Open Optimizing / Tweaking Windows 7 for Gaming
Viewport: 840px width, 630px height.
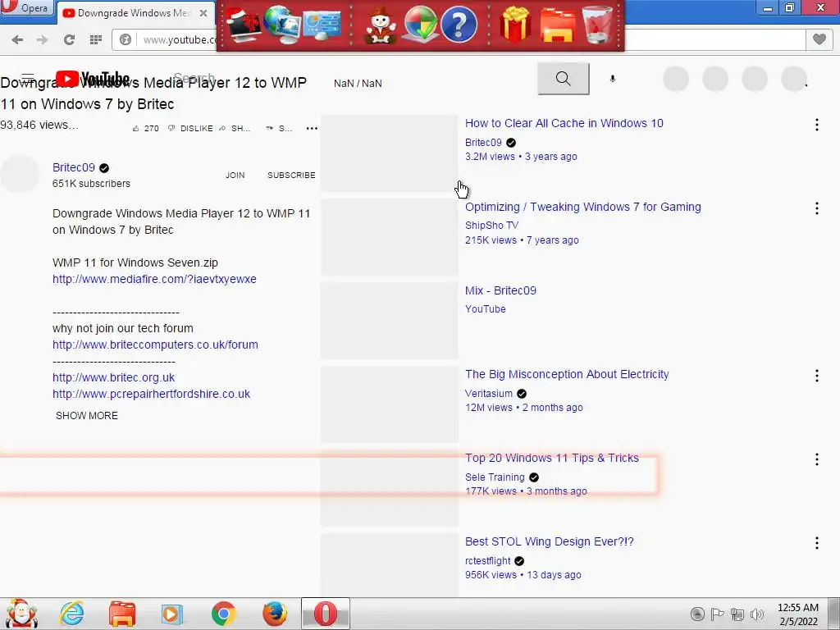pos(583,207)
